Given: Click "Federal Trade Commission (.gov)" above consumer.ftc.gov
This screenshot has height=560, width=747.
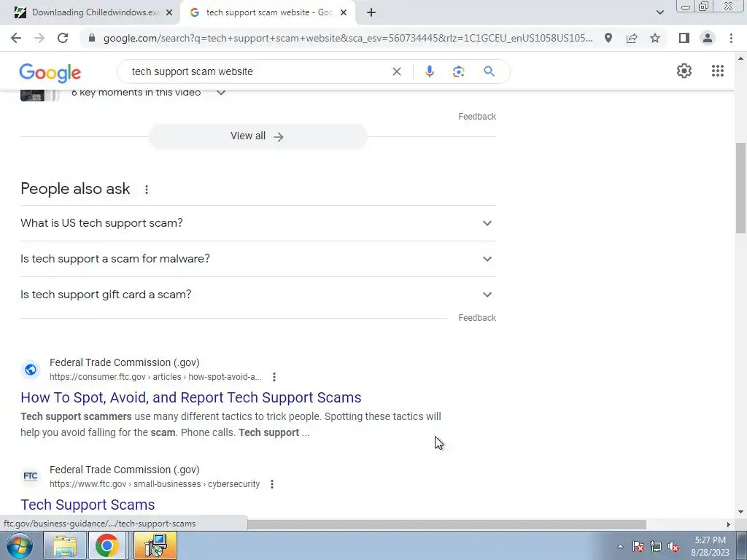Looking at the screenshot, I should 124,363.
